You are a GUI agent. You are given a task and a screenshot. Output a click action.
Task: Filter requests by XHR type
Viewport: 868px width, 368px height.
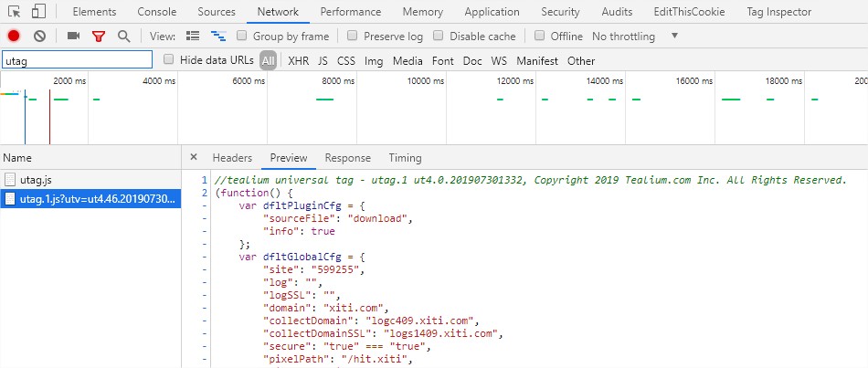click(298, 61)
